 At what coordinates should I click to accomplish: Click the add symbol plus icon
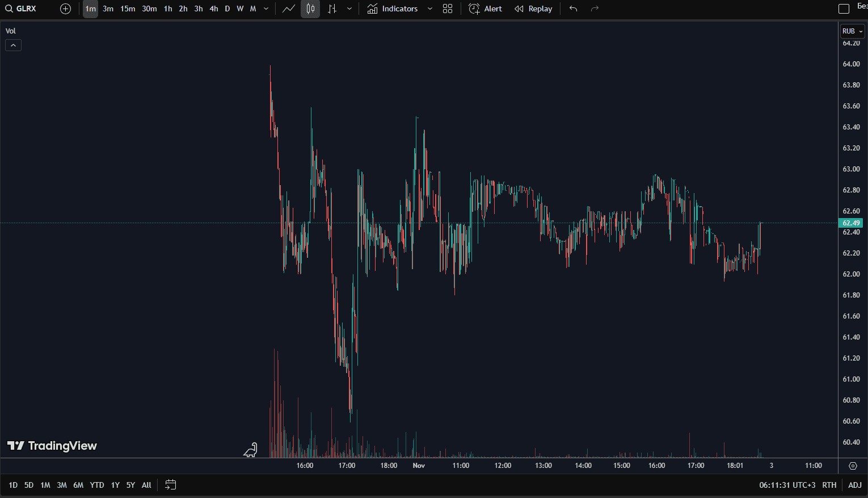point(66,9)
